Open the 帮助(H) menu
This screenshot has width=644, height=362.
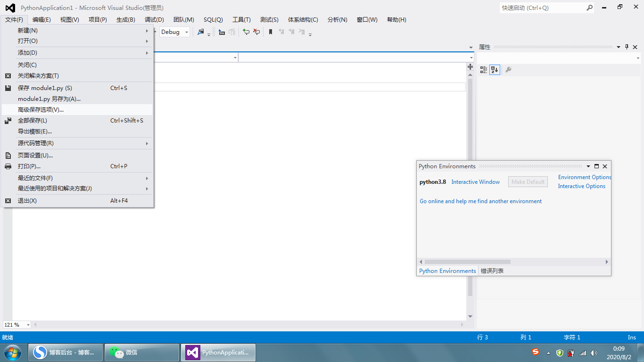396,19
